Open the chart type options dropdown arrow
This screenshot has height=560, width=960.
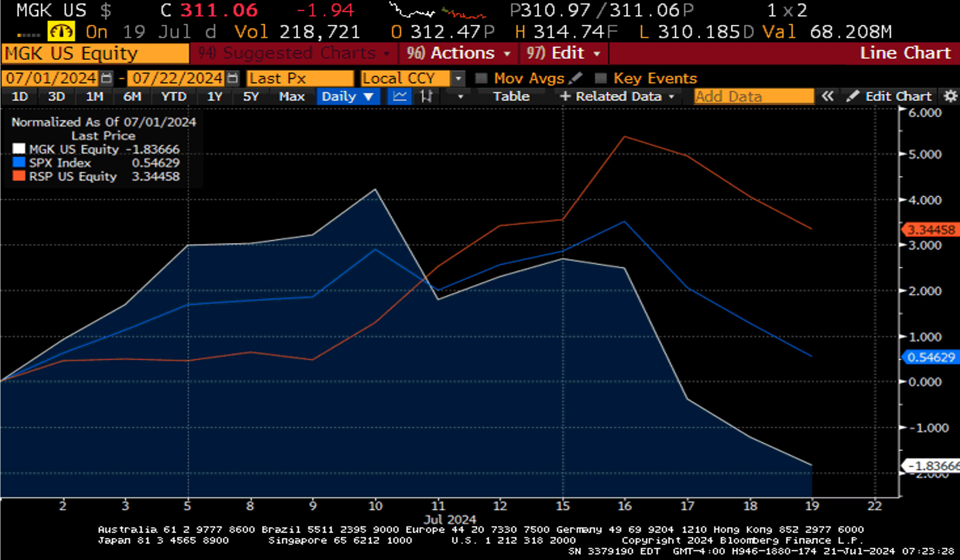(x=460, y=97)
